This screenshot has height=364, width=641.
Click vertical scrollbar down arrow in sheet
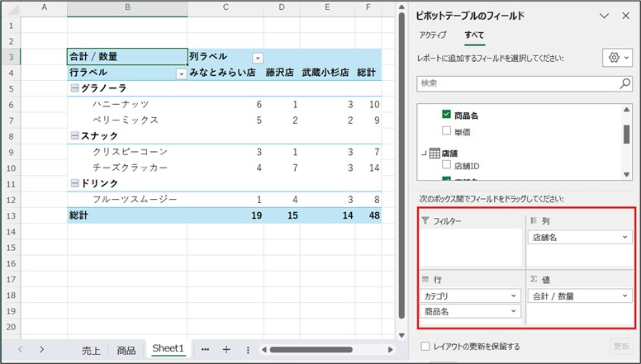(401, 335)
